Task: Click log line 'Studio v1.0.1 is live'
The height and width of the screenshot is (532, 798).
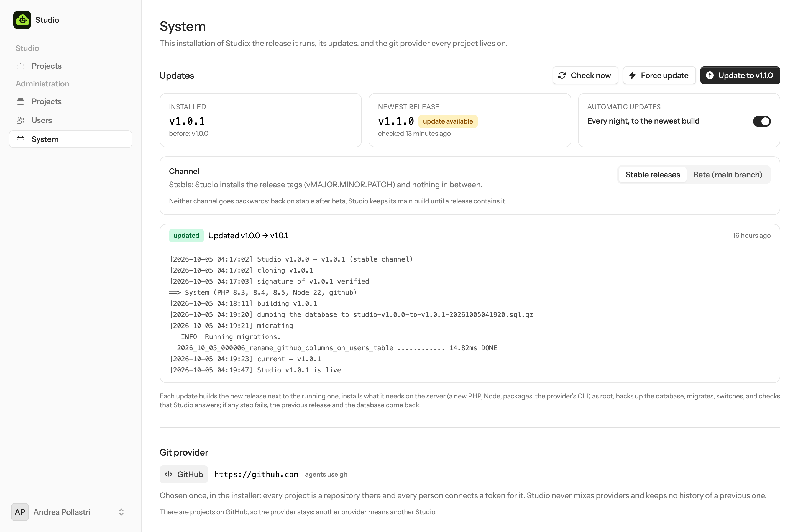Action: 255,370
